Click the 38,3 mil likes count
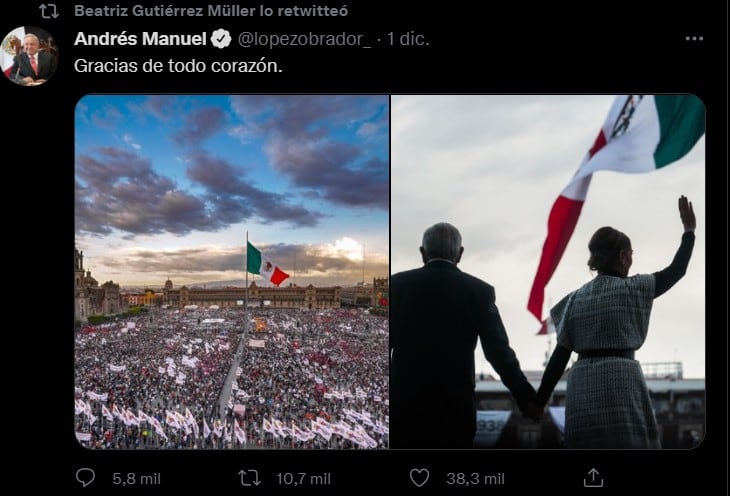 coord(467,478)
